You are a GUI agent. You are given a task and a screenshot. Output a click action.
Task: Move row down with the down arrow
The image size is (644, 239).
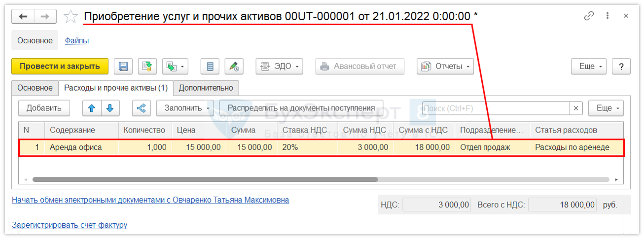110,108
